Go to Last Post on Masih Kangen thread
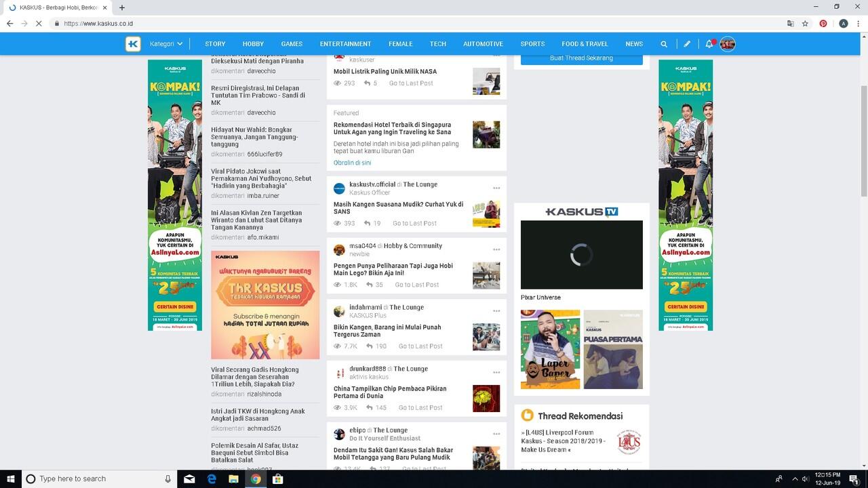868x488 pixels. [x=414, y=224]
